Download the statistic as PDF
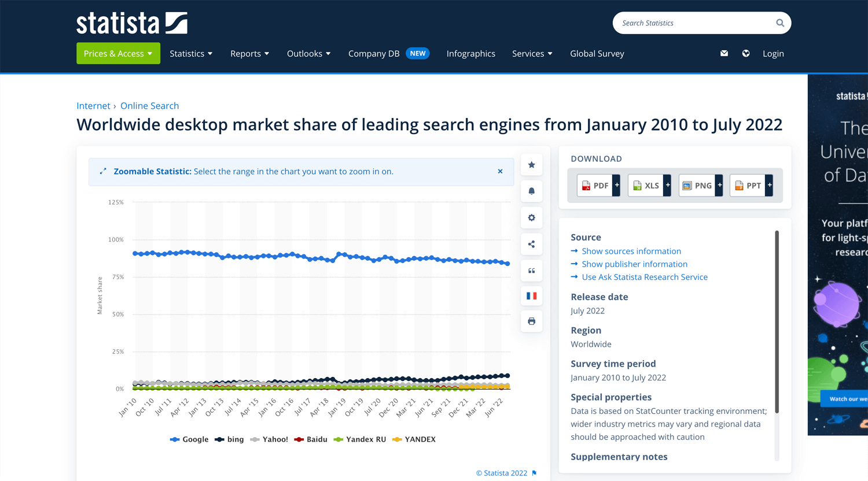 (x=594, y=186)
